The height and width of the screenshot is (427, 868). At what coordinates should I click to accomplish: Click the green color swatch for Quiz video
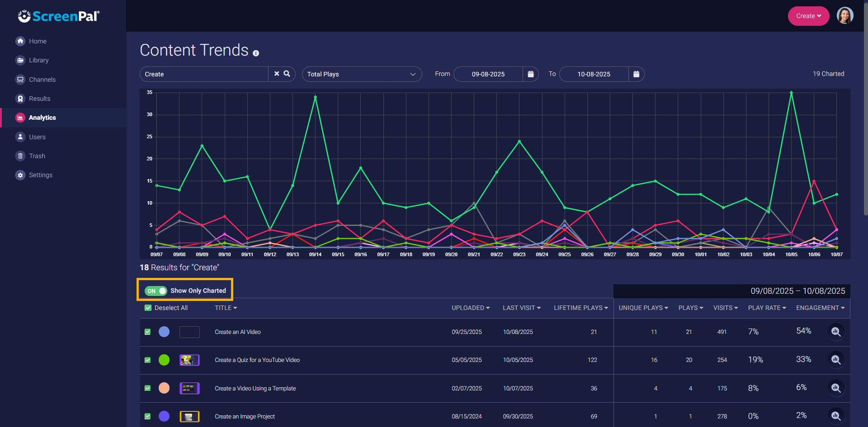(x=164, y=360)
